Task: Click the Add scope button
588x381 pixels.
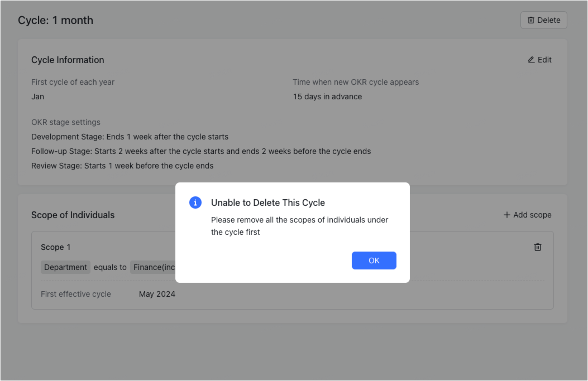Action: 527,214
